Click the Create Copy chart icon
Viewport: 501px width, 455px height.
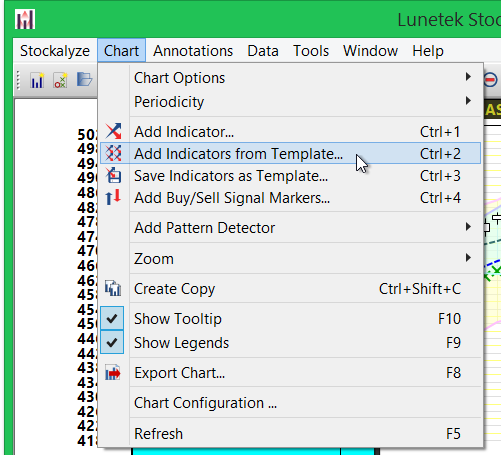tap(113, 288)
